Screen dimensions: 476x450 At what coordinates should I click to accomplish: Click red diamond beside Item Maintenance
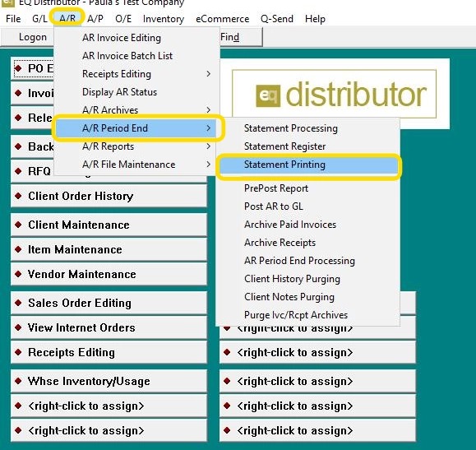pyautogui.click(x=18, y=249)
